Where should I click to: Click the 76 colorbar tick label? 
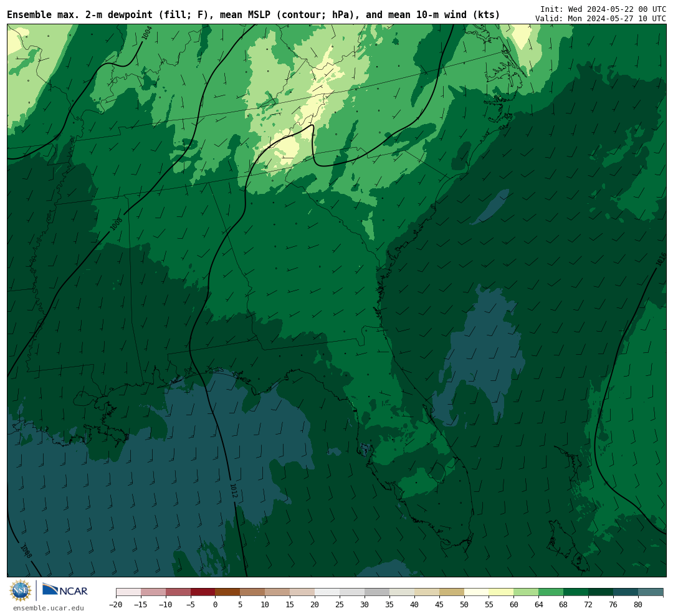coord(614,604)
